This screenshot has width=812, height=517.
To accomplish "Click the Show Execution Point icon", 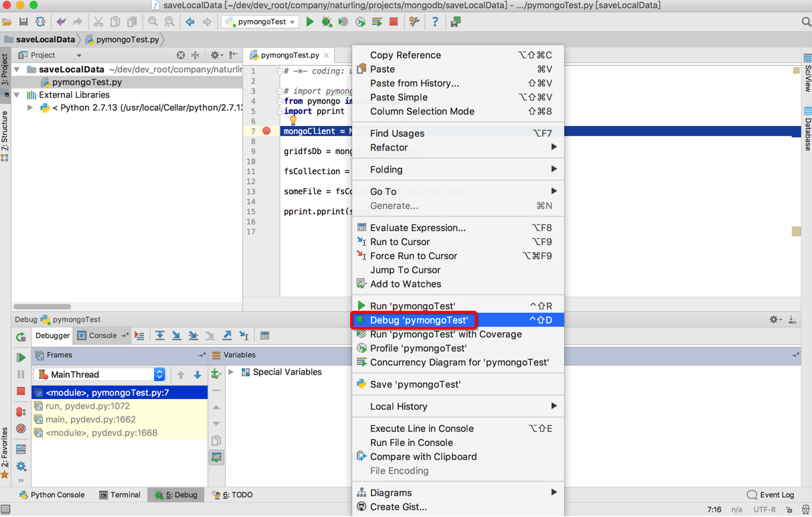I will pos(139,336).
